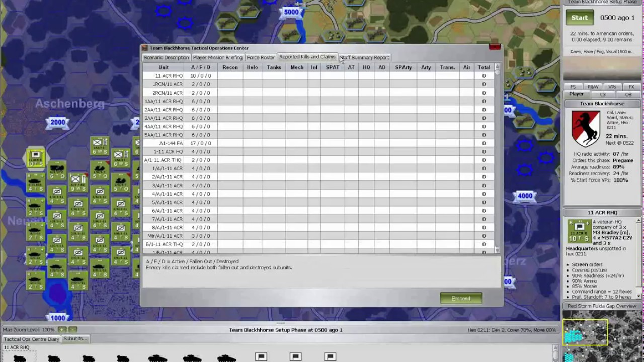Select the sixth vehicle silhouette in subunit strip
Screen dimensions: 644x362
pyautogui.click(x=192, y=358)
